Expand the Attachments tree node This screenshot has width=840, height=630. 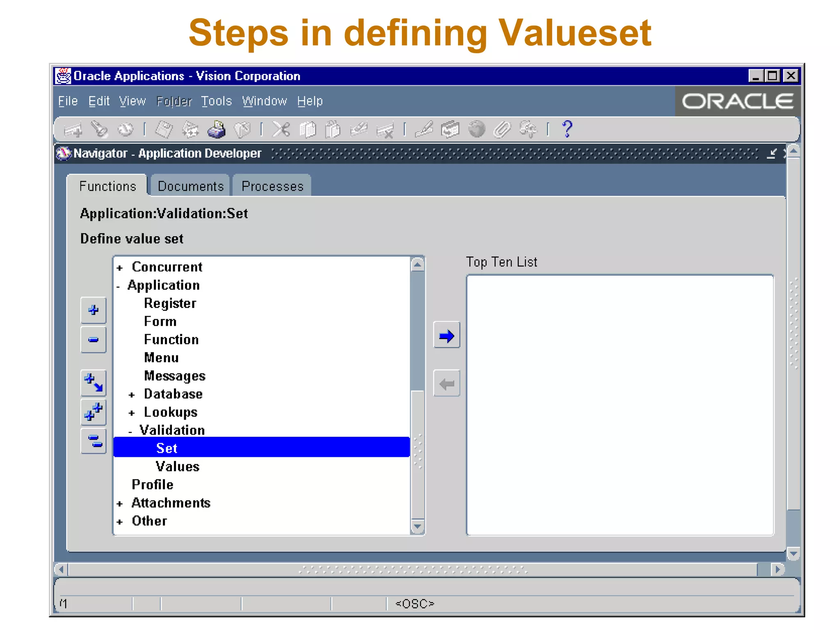pyautogui.click(x=120, y=504)
